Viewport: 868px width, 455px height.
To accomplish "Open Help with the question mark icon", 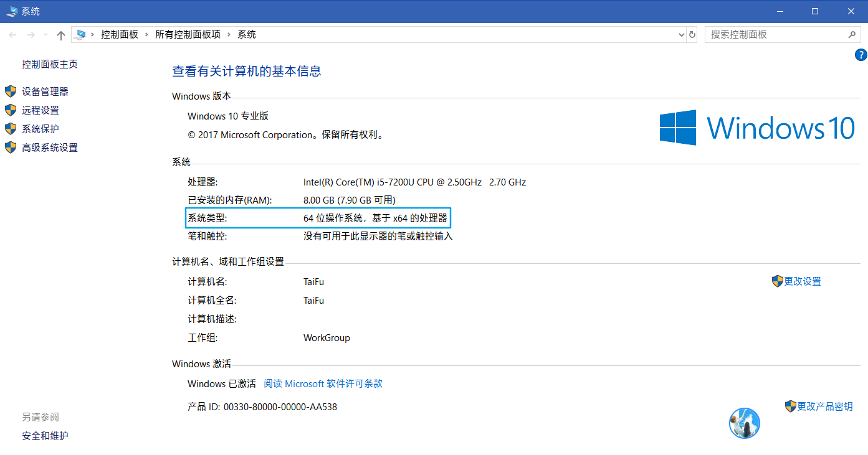I will point(861,55).
